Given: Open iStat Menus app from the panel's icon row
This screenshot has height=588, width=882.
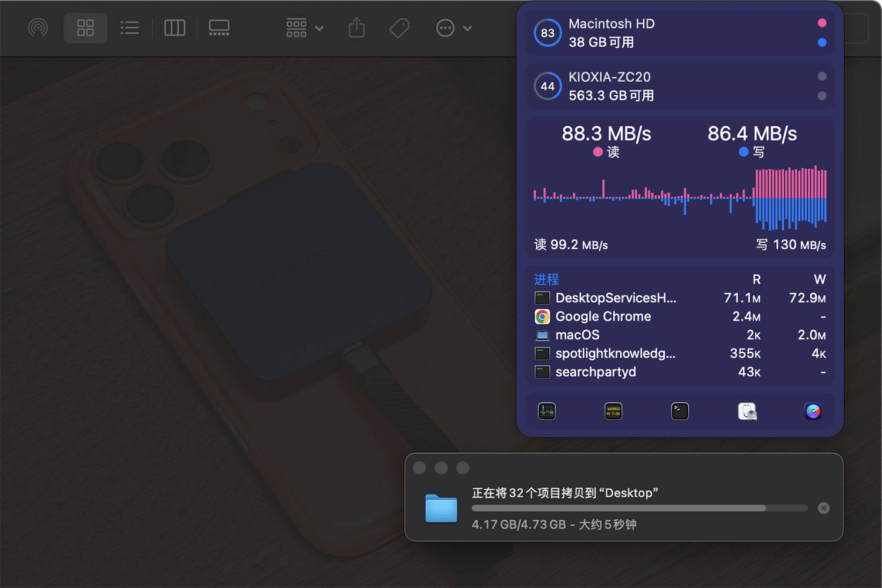Looking at the screenshot, I should click(813, 411).
